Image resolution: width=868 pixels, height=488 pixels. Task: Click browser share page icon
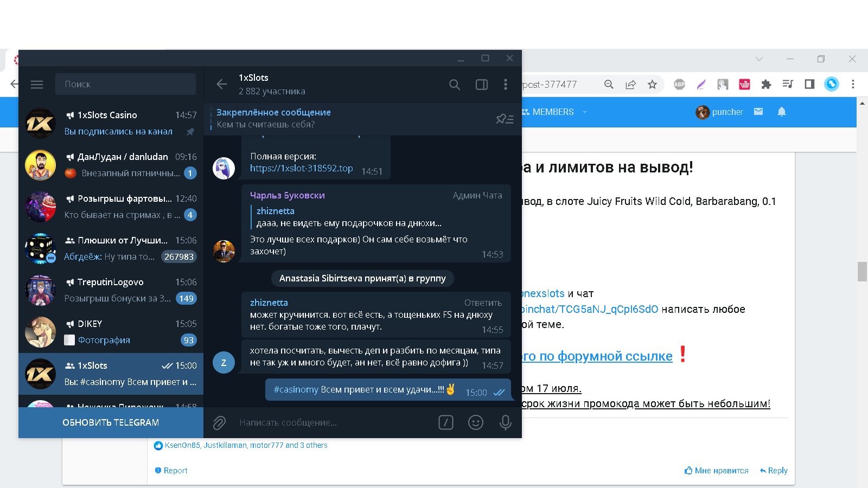[630, 84]
